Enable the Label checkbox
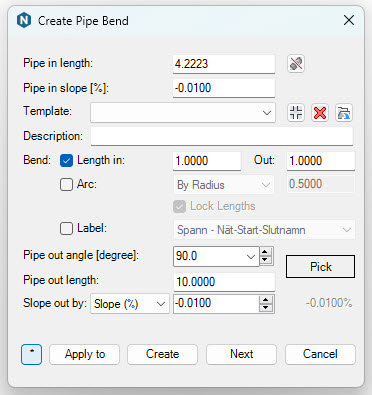This screenshot has height=395, width=372. pos(66,229)
